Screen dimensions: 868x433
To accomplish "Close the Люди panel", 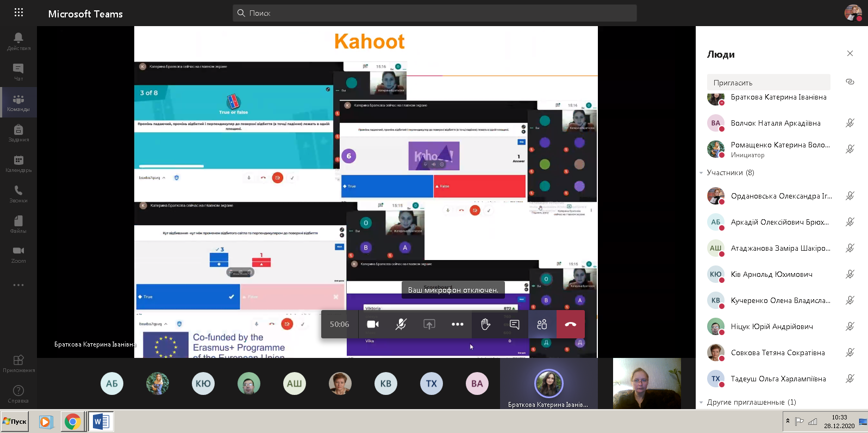I will pos(850,53).
